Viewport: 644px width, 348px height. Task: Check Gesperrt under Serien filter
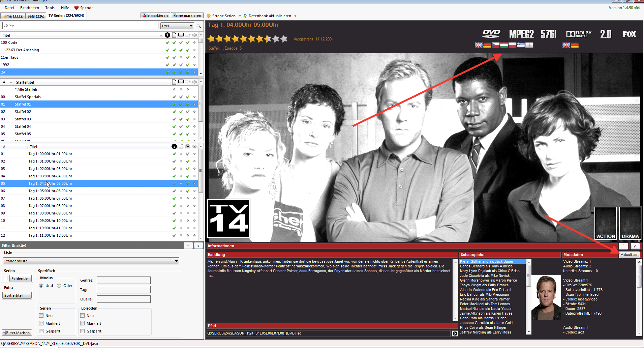[41, 331]
